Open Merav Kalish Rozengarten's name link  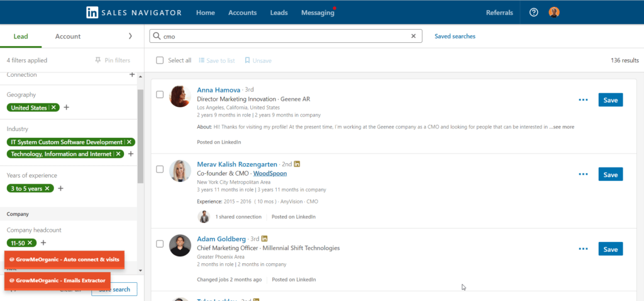(x=237, y=164)
